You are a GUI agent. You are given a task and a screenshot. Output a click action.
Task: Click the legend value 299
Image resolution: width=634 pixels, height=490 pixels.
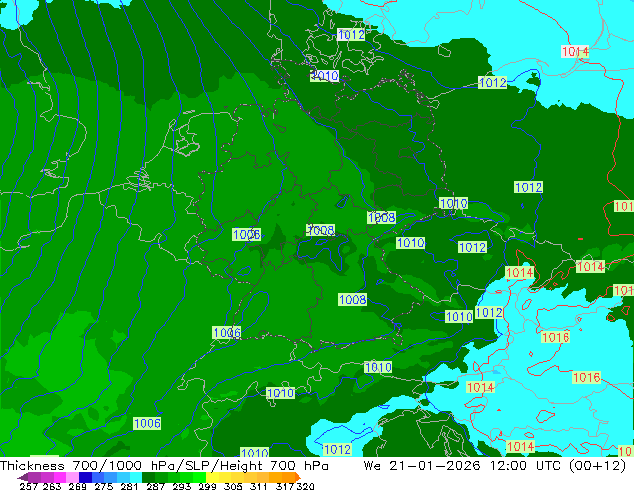pos(207,486)
